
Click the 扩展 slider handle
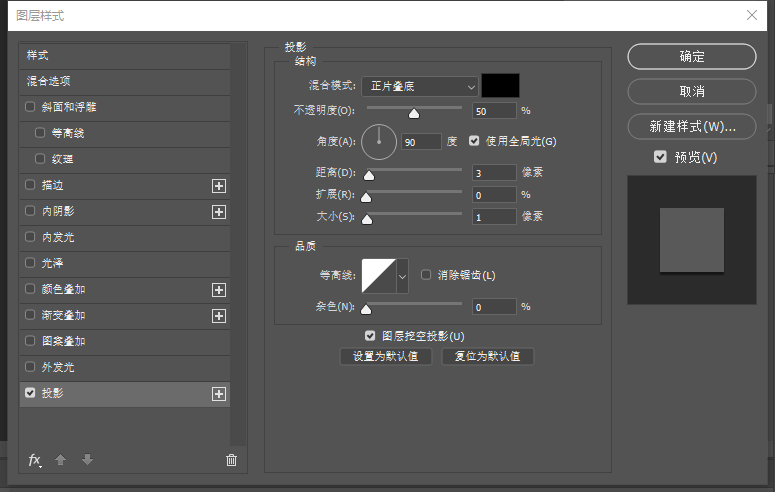pos(366,197)
